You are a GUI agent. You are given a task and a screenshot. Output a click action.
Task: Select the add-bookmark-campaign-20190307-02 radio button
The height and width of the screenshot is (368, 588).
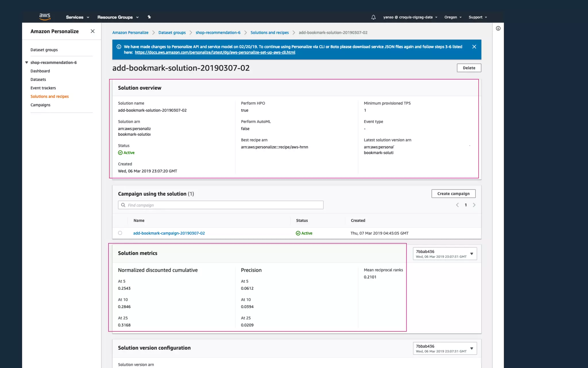120,233
